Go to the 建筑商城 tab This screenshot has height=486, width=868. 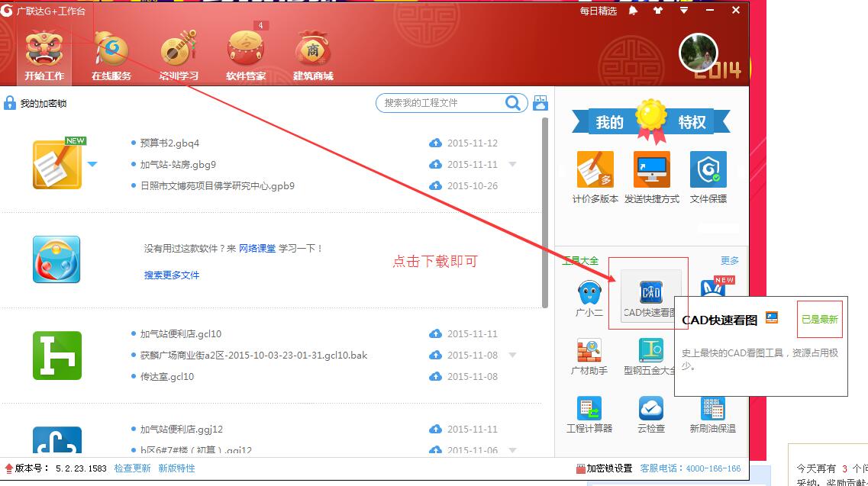[313, 56]
